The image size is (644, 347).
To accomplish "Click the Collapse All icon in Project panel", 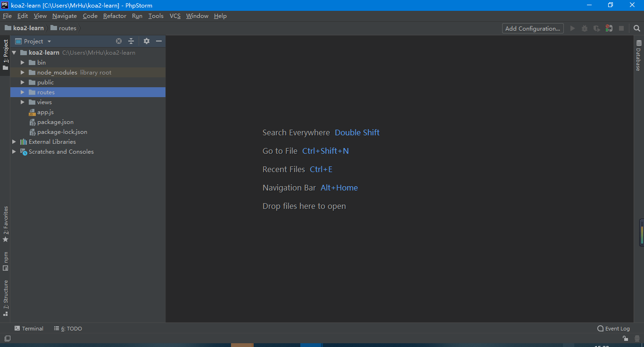I will pyautogui.click(x=131, y=41).
